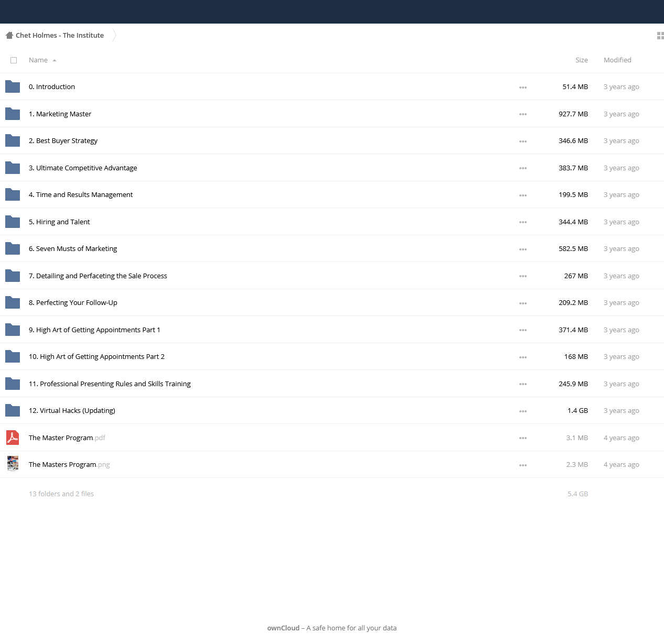664x644 pixels.
Task: Open more actions for 3. Ultimate Competitive Advantage
Action: pyautogui.click(x=523, y=168)
